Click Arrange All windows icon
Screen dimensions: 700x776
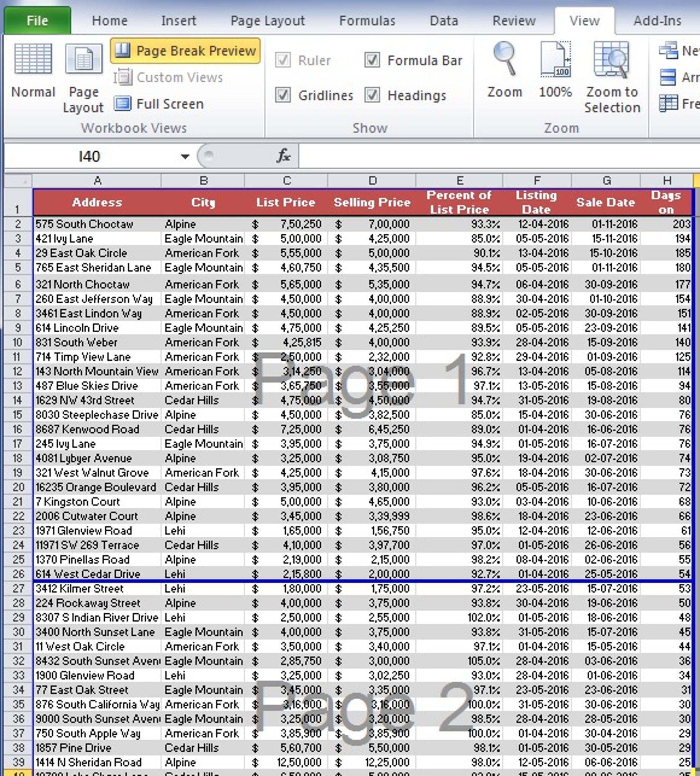point(669,77)
